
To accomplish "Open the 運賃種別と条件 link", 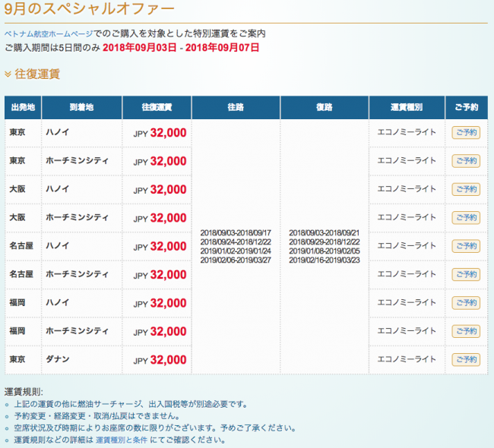I will point(122,440).
